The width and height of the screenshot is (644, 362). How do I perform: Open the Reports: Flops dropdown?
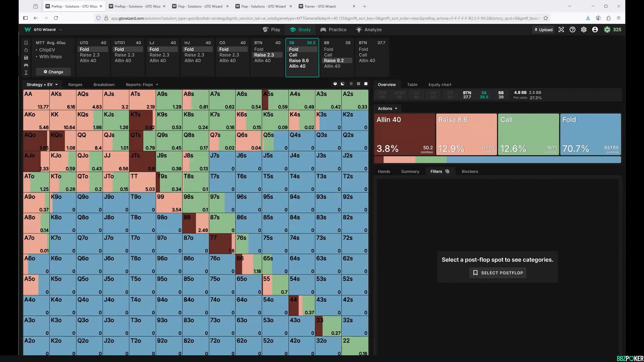pos(142,84)
